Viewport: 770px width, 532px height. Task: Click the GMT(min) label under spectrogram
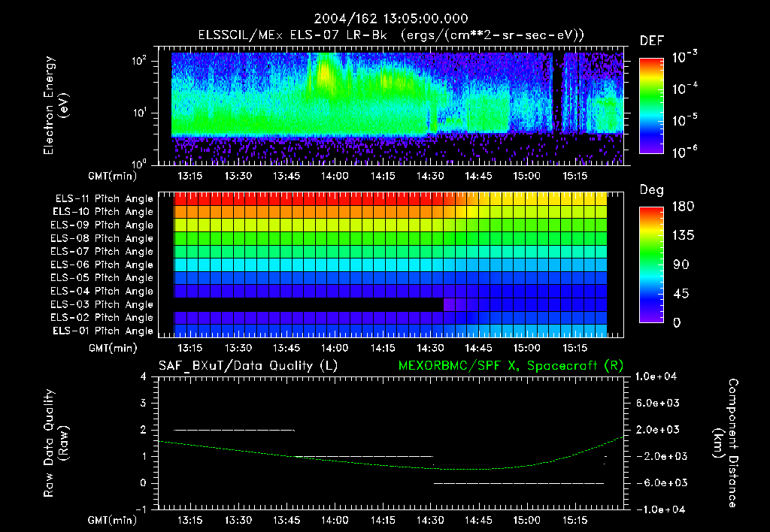pyautogui.click(x=113, y=176)
